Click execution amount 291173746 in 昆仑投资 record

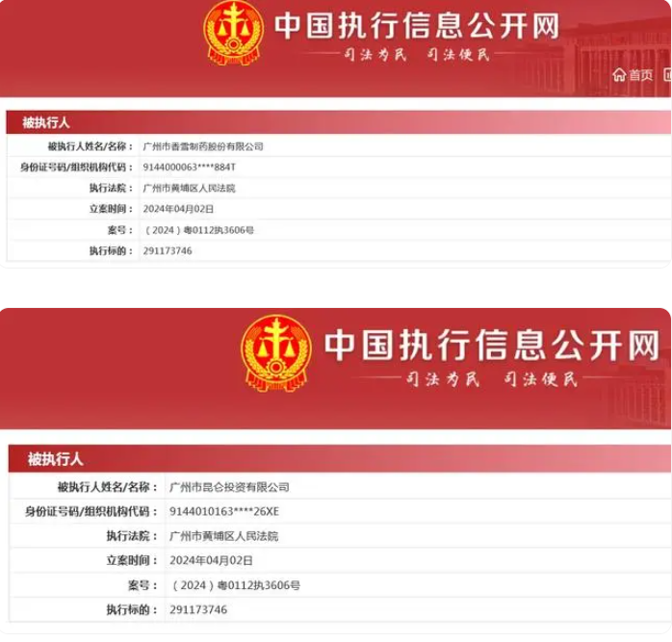(x=198, y=610)
